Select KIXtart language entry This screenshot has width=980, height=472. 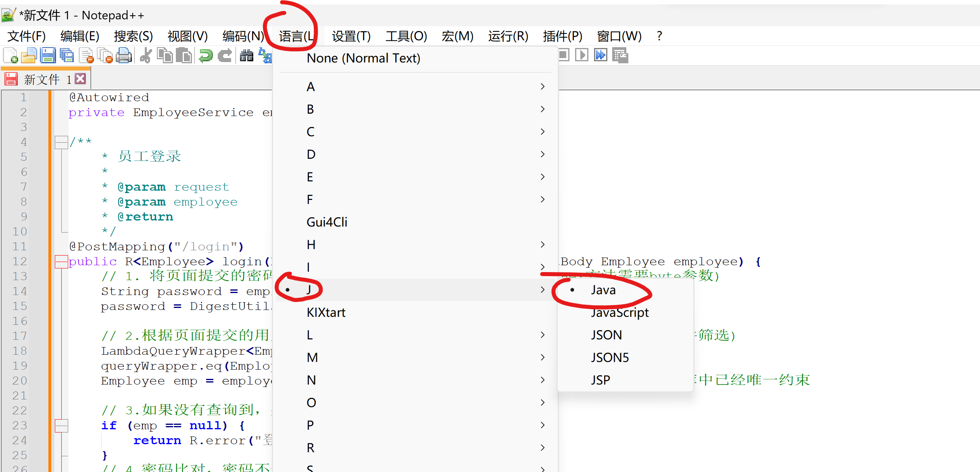click(x=326, y=312)
